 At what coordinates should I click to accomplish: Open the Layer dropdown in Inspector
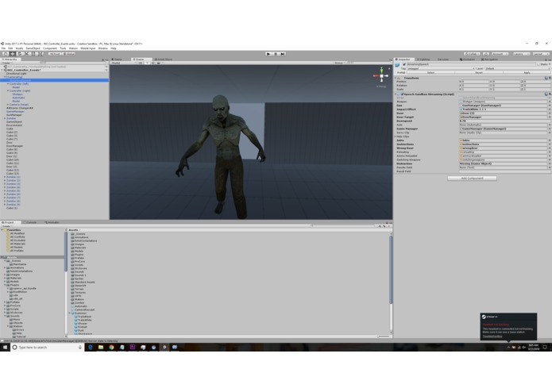click(517, 68)
